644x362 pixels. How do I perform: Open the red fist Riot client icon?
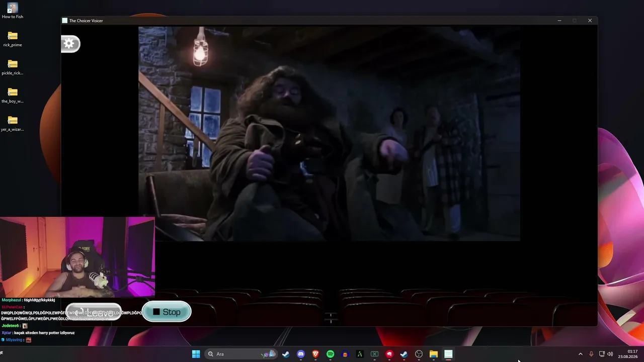(389, 354)
